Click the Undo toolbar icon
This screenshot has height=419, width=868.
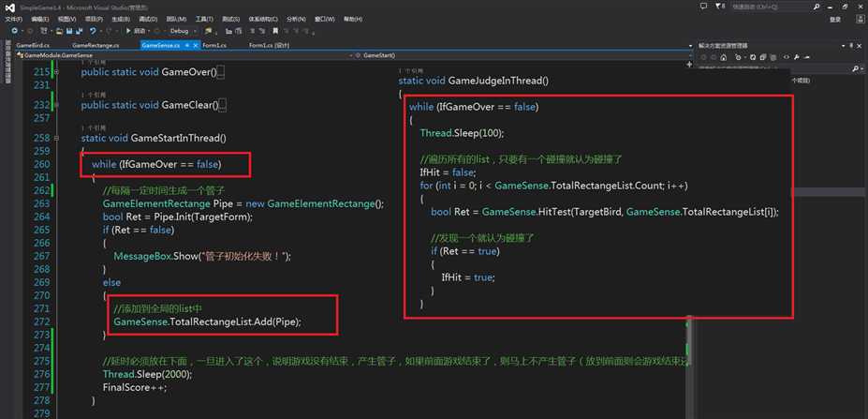tap(93, 31)
